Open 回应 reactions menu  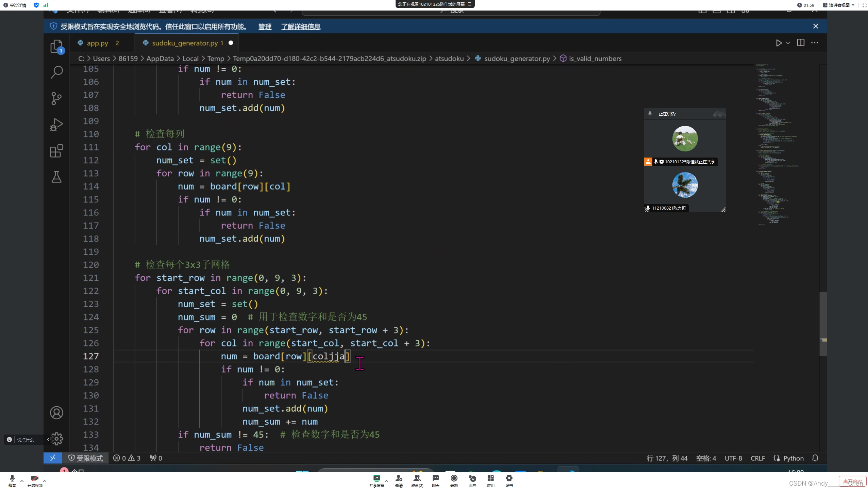(472, 481)
